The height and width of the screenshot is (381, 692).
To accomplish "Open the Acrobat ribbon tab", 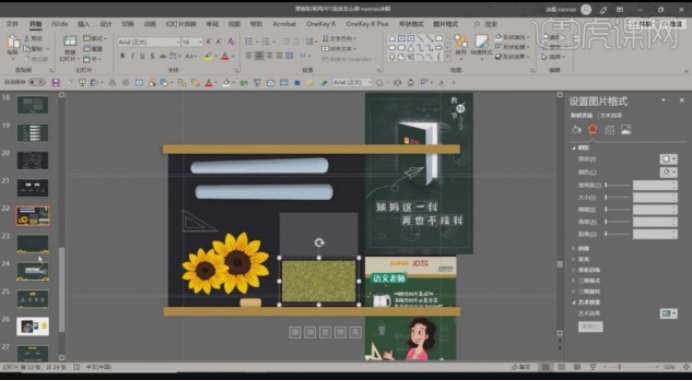I will pyautogui.click(x=284, y=24).
